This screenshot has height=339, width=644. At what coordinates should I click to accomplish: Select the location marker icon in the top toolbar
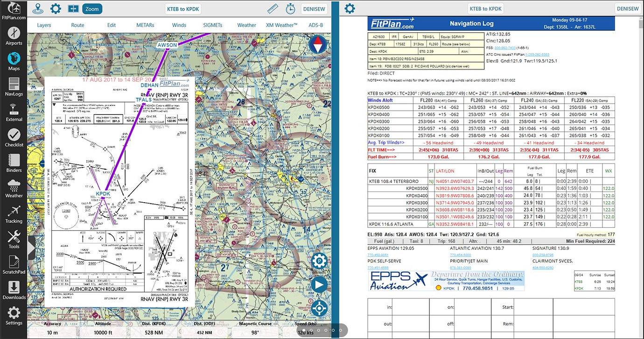37,8
